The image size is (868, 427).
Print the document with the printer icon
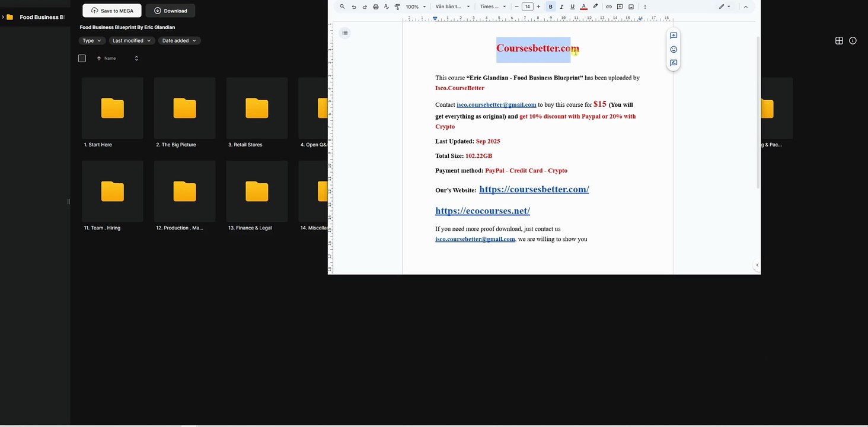[x=375, y=7]
